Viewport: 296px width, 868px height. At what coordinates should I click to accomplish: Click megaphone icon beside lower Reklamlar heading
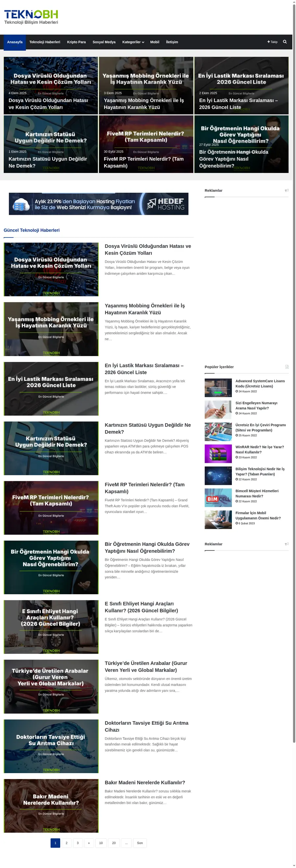pos(286,544)
